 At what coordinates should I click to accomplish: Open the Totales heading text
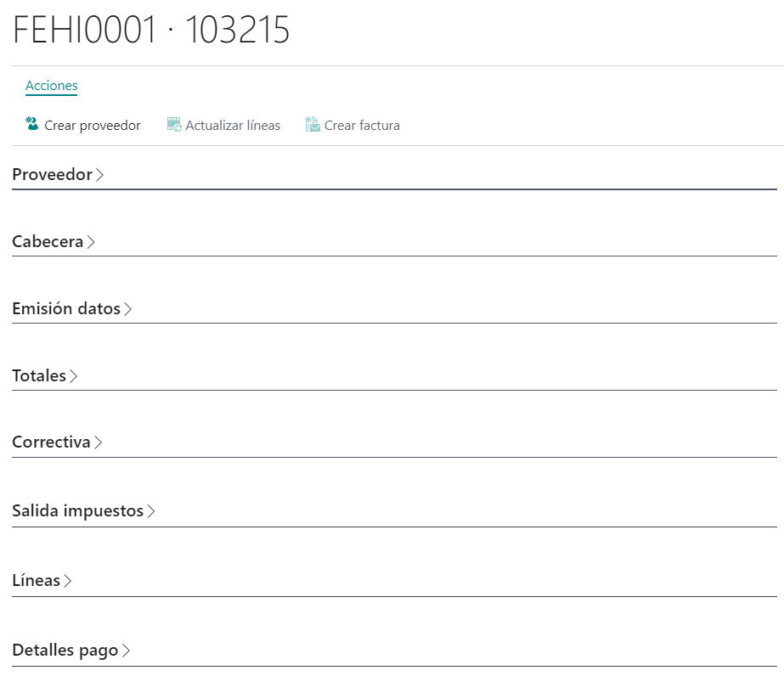(37, 375)
